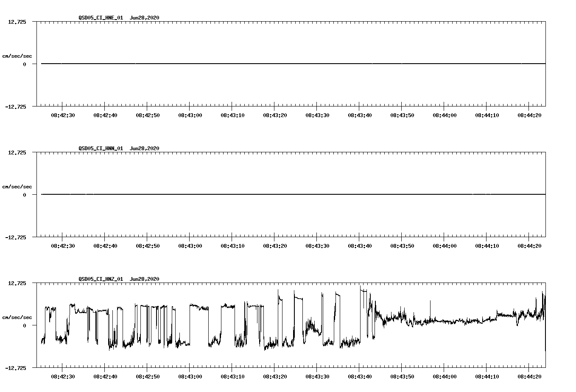Click the -12.725 lower limit of HNN axis
Image resolution: width=576 pixels, height=392 pixels.
coord(15,238)
